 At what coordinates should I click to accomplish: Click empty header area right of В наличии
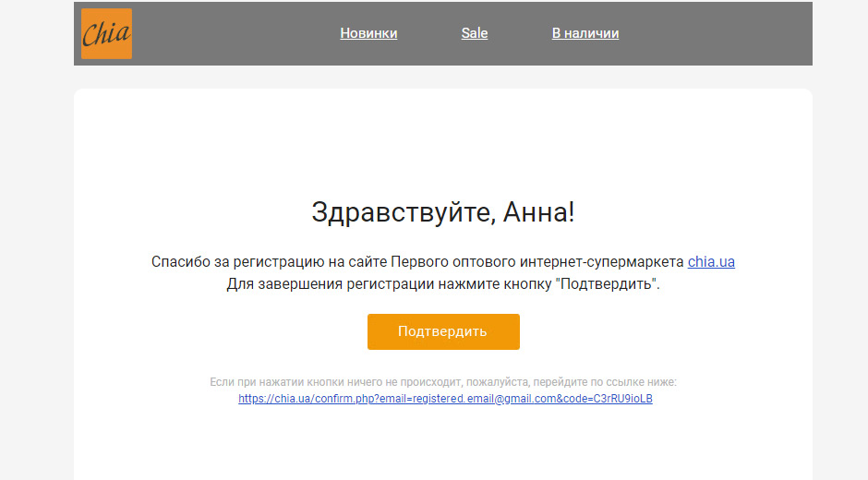720,34
